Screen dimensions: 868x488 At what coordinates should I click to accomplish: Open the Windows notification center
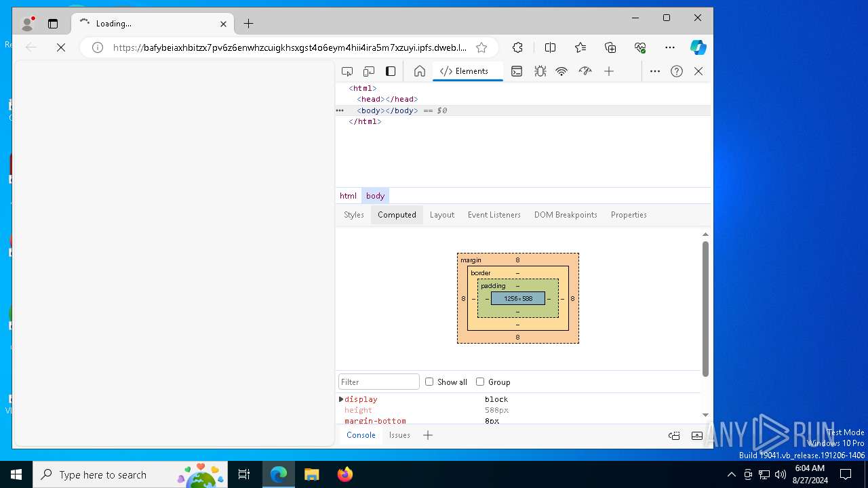click(x=846, y=474)
